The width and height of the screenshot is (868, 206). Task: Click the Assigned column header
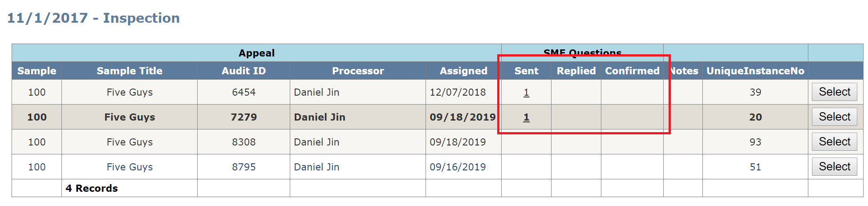463,71
